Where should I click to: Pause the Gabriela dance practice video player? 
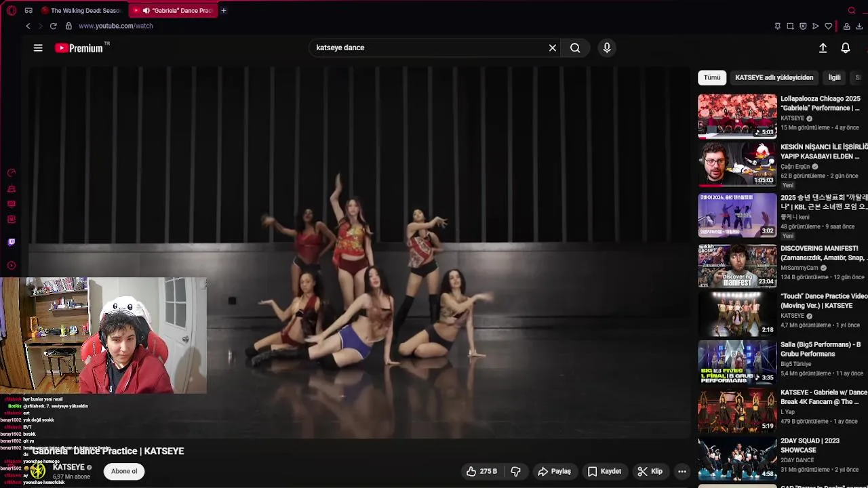tap(359, 252)
